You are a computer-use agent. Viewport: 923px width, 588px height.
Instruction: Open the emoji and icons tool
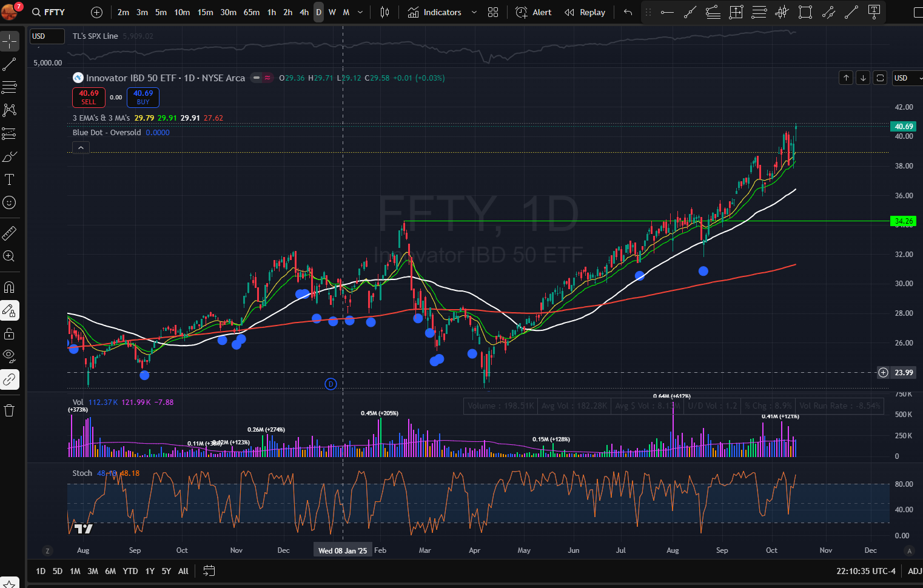[10, 202]
